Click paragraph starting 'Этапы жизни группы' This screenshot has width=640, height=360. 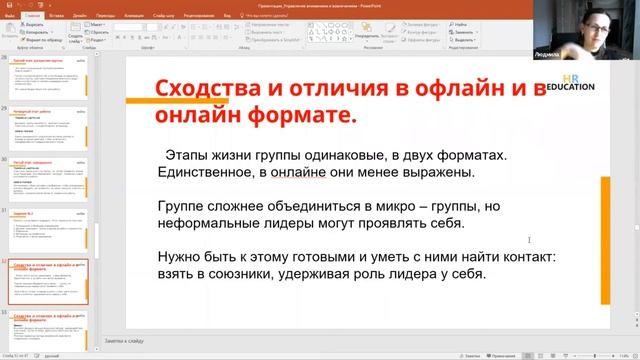pyautogui.click(x=332, y=164)
